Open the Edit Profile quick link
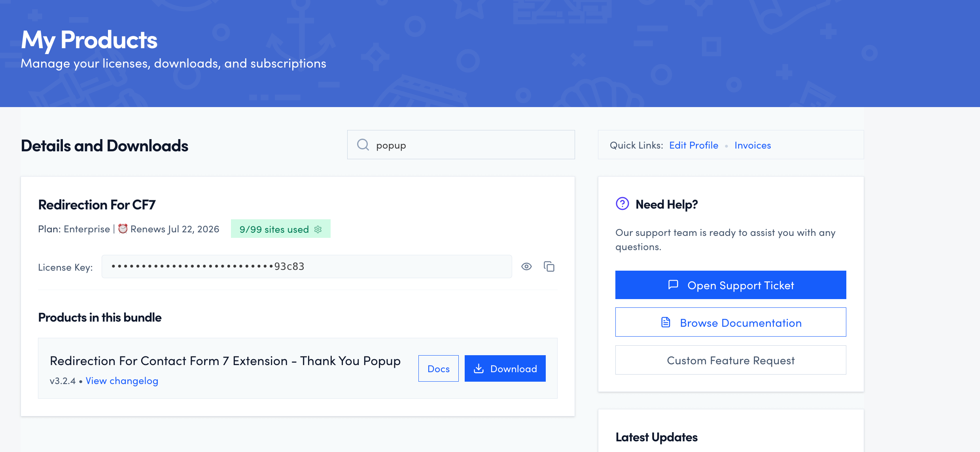980x452 pixels. pyautogui.click(x=693, y=145)
